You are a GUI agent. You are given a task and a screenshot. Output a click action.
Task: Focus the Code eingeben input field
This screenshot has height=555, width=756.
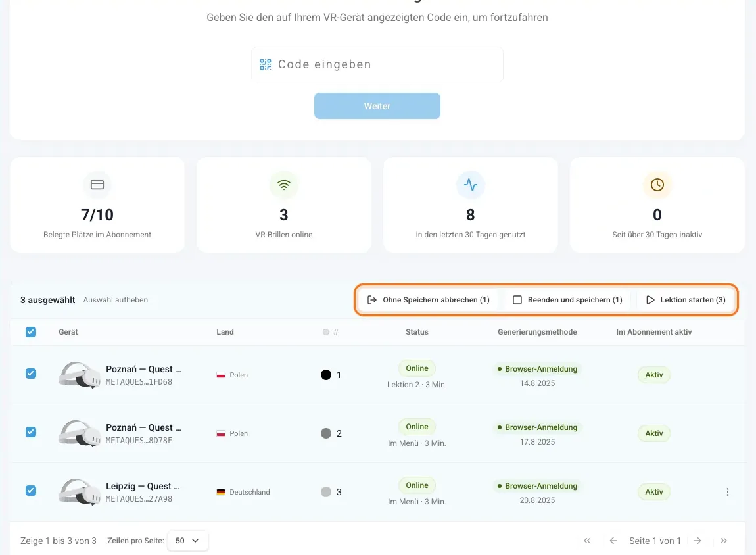pyautogui.click(x=377, y=64)
